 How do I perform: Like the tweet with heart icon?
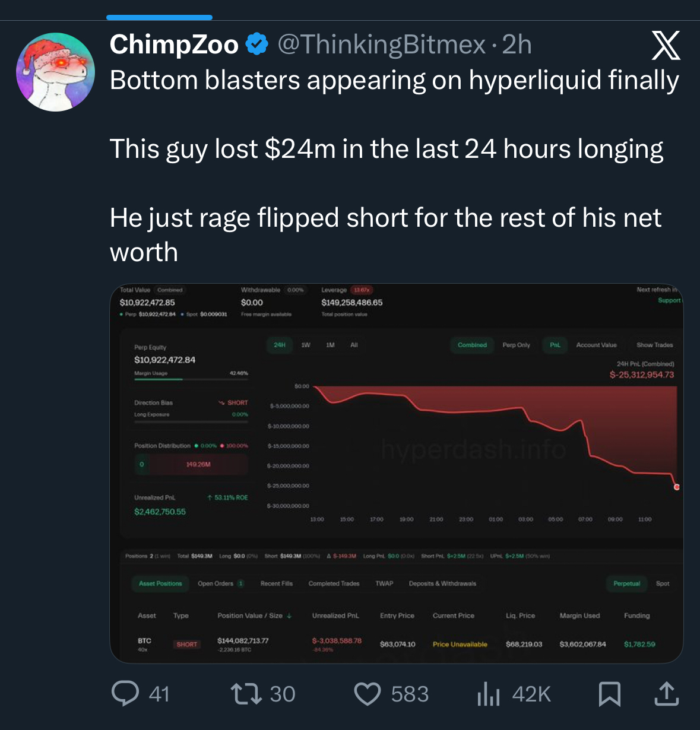click(x=368, y=693)
